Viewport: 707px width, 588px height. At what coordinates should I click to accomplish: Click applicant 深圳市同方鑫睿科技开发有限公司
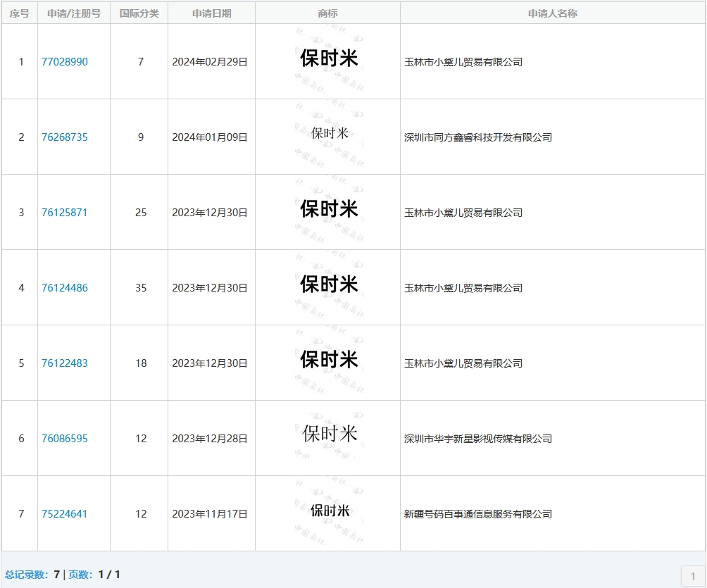[x=477, y=137]
